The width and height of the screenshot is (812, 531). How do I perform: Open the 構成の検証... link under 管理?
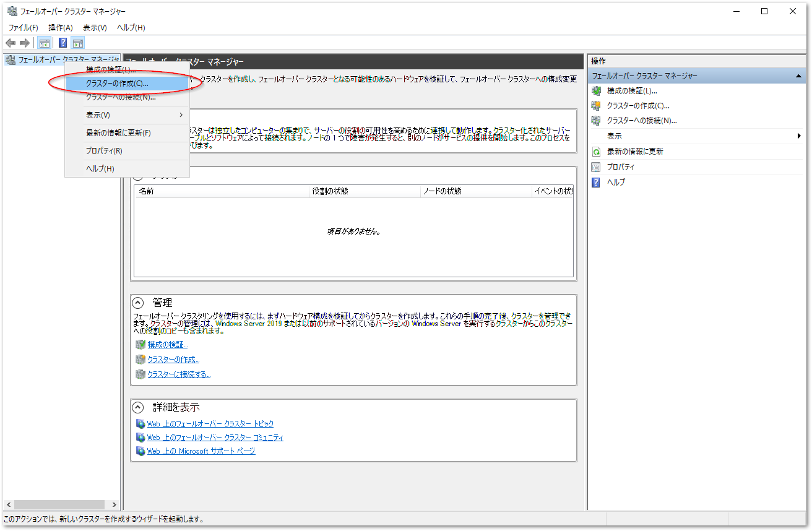click(168, 345)
